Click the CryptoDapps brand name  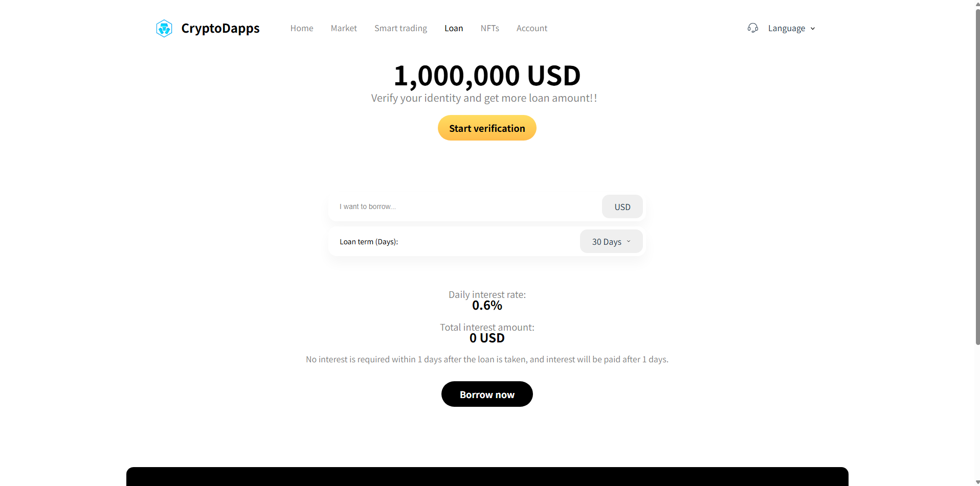(220, 29)
